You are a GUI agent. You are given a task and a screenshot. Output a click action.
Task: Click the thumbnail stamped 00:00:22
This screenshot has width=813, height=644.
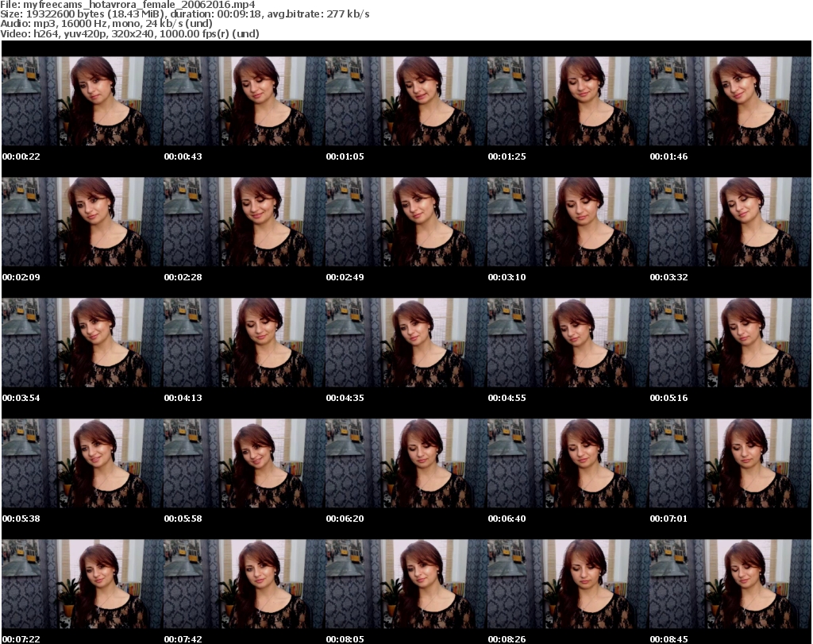83,101
